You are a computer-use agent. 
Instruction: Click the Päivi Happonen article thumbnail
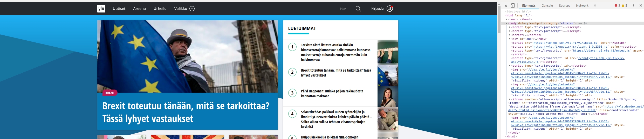tap(388, 96)
